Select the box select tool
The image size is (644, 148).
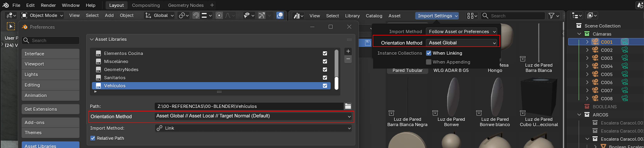click(11, 26)
